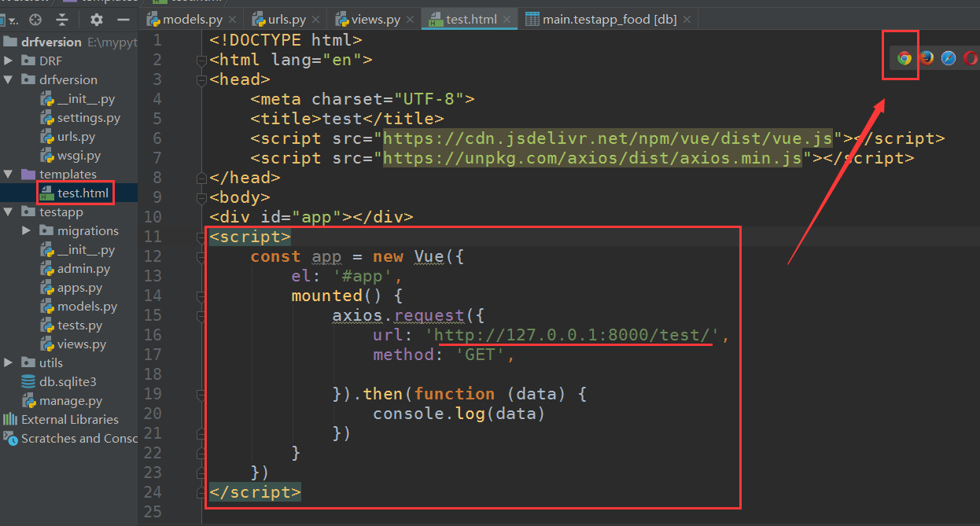Open tests.py in project tree

click(x=79, y=325)
